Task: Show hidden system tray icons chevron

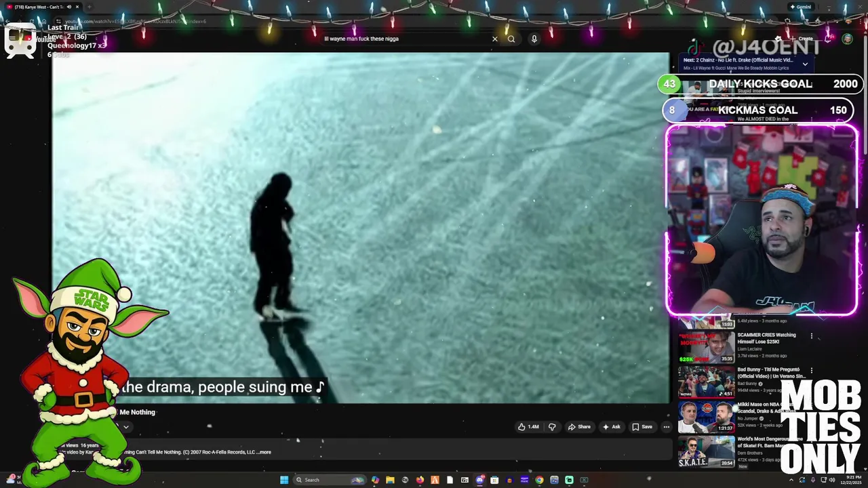Action: pyautogui.click(x=791, y=480)
